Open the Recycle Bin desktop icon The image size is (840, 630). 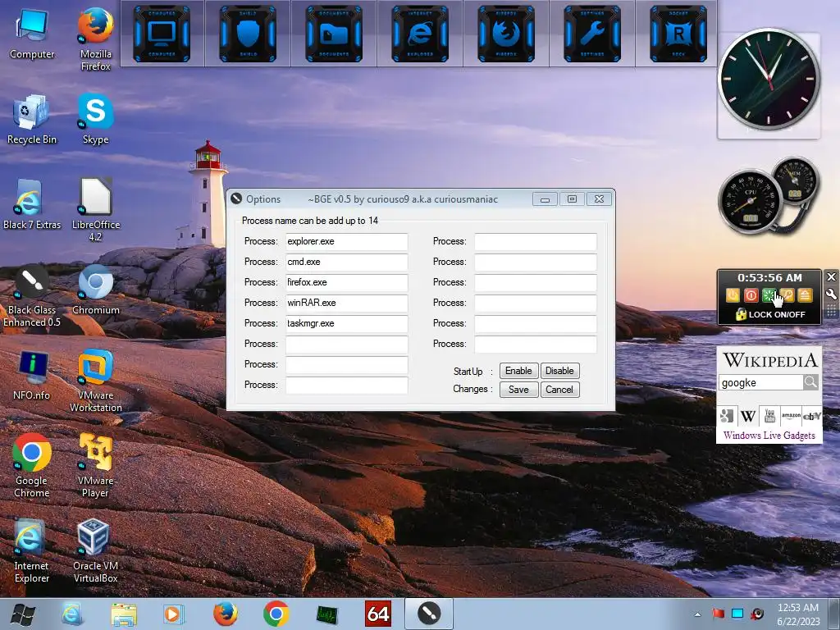tap(32, 119)
